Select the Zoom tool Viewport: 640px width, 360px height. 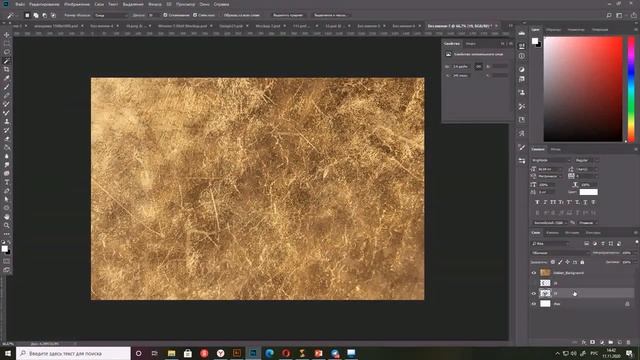(7, 225)
